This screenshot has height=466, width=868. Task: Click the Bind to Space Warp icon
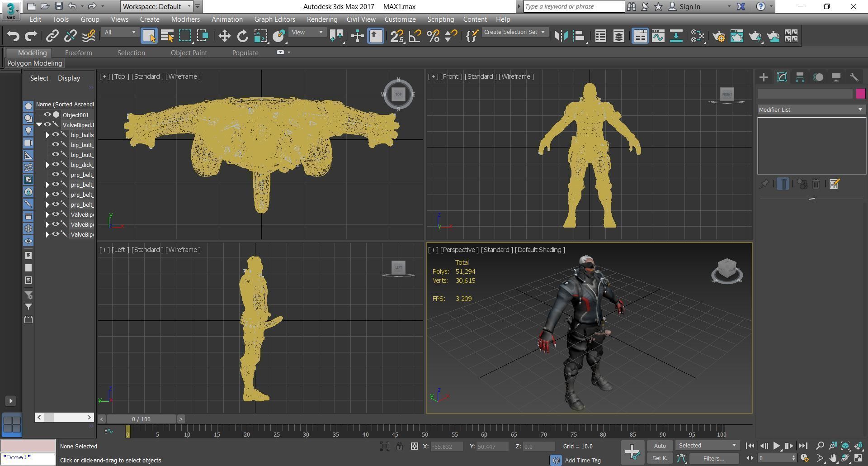89,36
